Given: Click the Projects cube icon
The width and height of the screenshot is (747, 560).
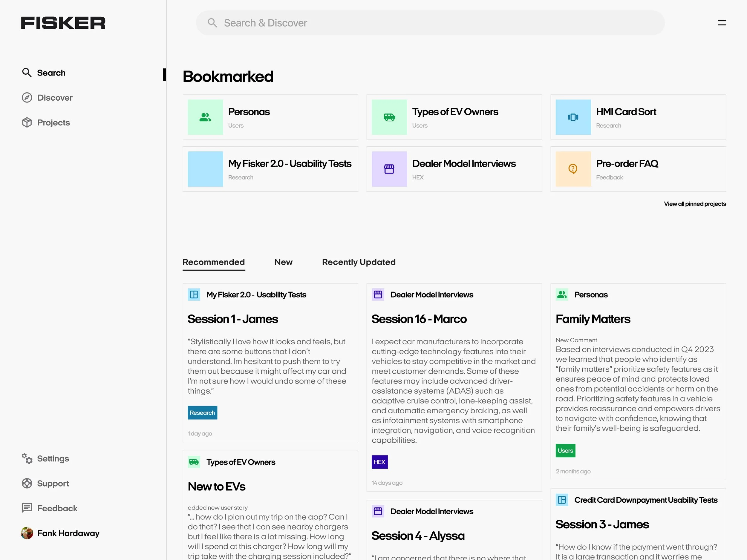Looking at the screenshot, I should (27, 122).
